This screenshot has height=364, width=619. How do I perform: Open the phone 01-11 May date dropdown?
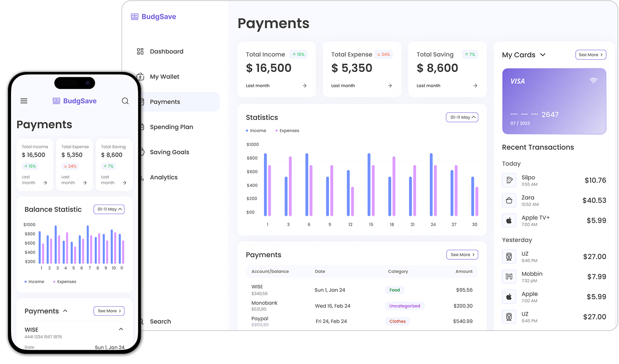pos(109,209)
